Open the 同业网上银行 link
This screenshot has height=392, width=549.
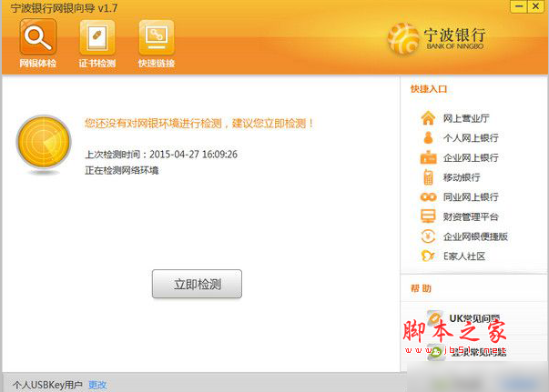(471, 196)
